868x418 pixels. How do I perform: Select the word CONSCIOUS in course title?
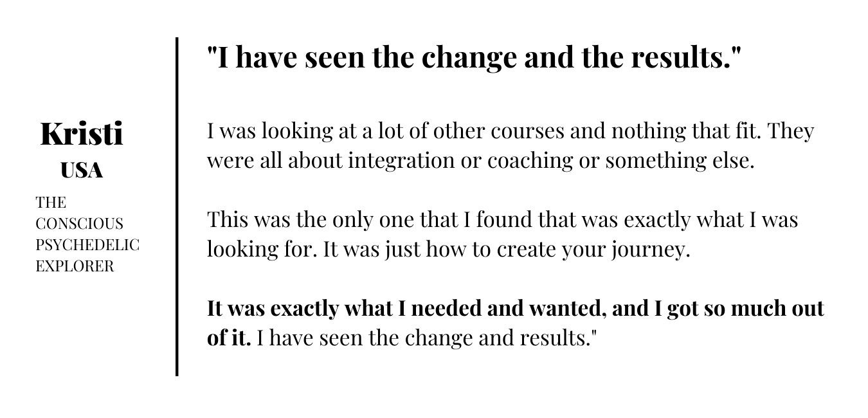pos(79,224)
